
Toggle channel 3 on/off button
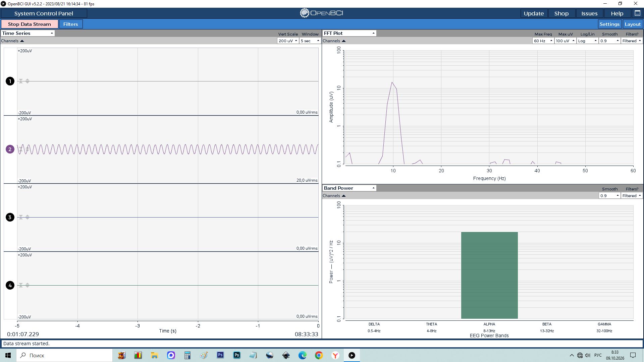pos(10,217)
